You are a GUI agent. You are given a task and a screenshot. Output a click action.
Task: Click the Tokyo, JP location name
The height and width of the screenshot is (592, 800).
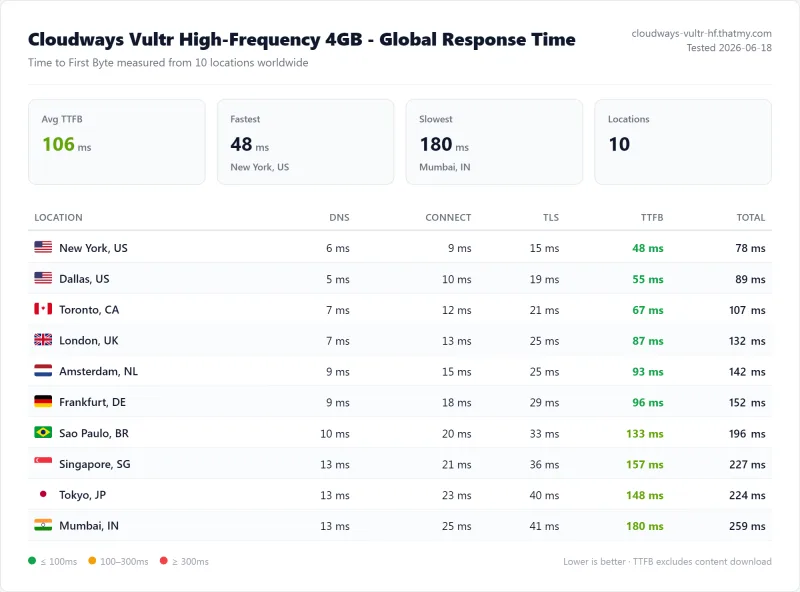click(x=82, y=495)
